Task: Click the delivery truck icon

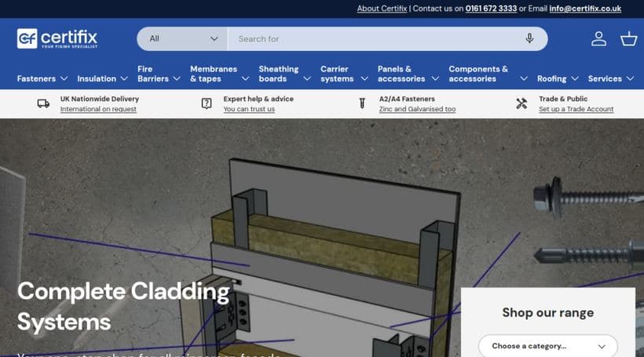Action: [43, 104]
